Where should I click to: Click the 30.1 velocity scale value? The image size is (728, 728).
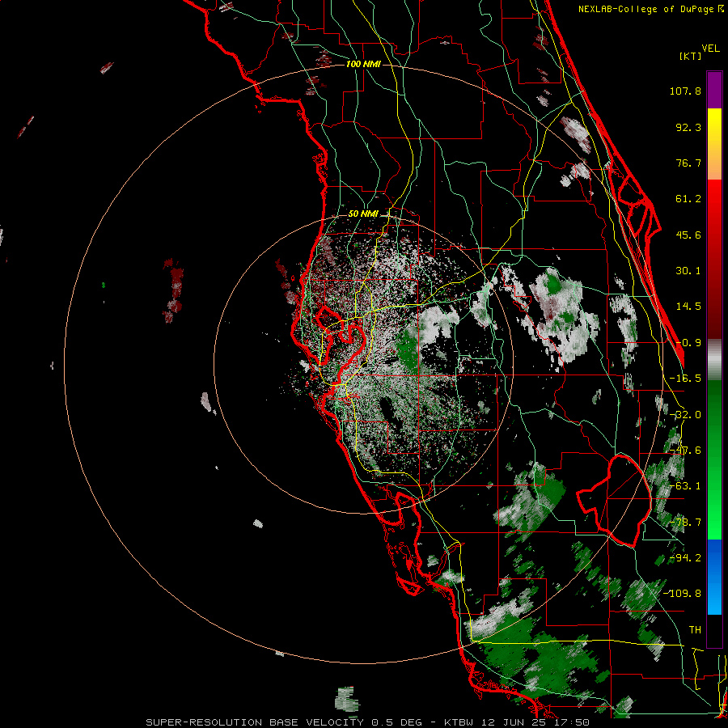click(x=688, y=271)
